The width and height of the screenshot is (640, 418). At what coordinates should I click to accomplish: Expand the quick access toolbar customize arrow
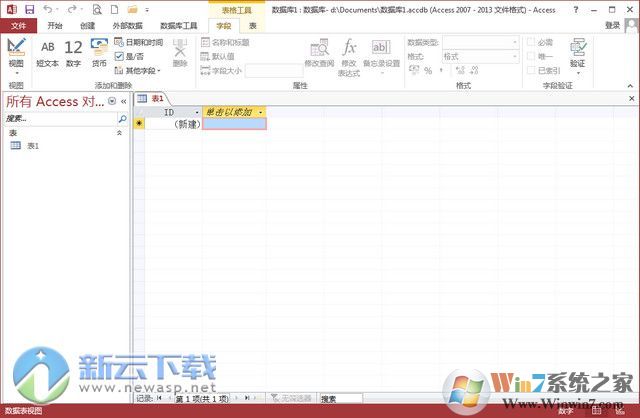click(x=147, y=10)
